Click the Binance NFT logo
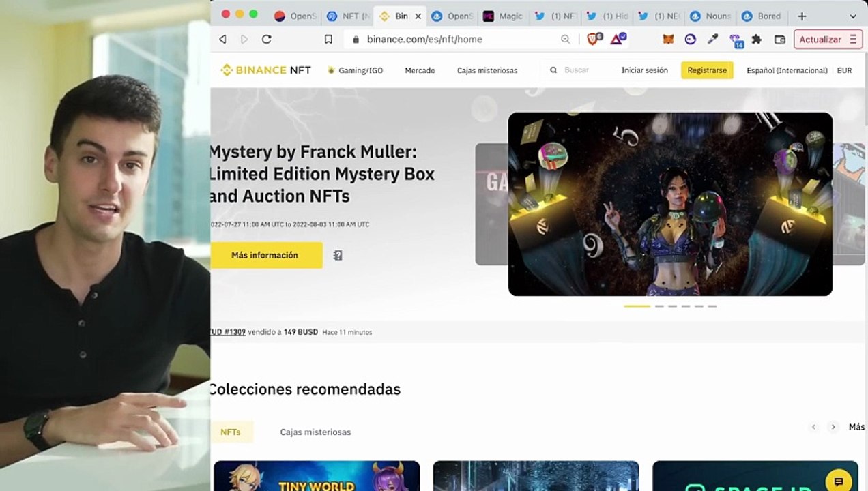 tap(265, 70)
